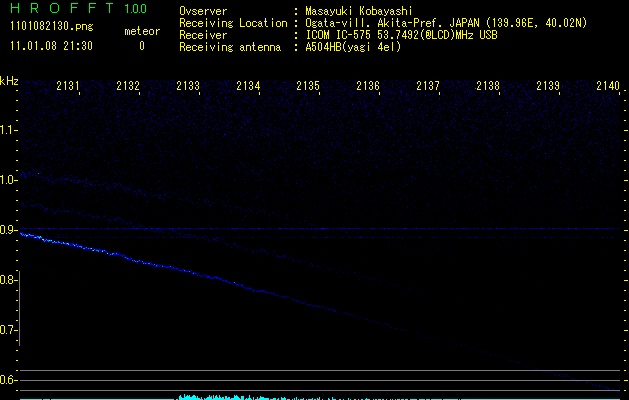Click the 2136 time marker
Screen dimensions: 629x400
(x=368, y=85)
